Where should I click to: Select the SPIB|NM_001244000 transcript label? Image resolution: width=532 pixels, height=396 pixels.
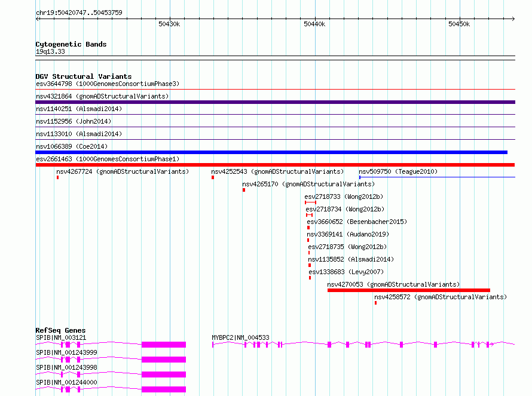pos(66,382)
